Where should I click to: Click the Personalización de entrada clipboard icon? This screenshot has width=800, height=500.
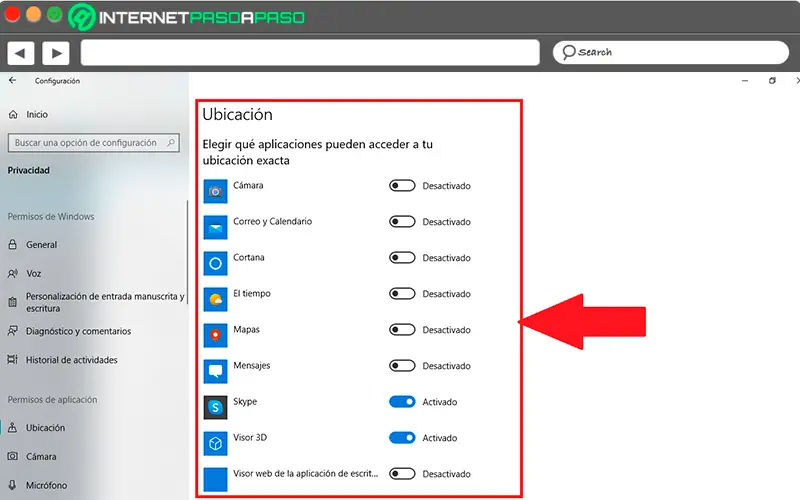point(13,302)
